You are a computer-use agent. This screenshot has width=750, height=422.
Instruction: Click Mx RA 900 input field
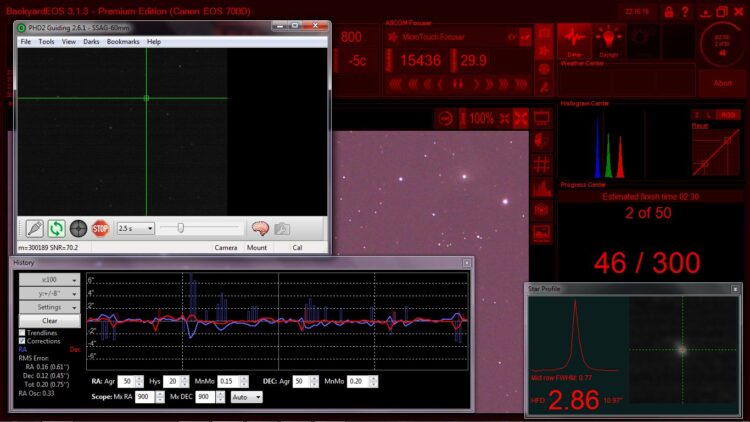point(145,397)
